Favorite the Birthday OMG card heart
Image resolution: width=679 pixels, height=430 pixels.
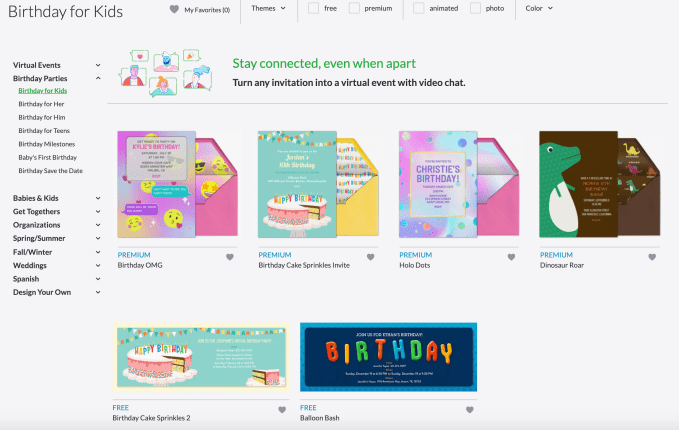click(230, 257)
